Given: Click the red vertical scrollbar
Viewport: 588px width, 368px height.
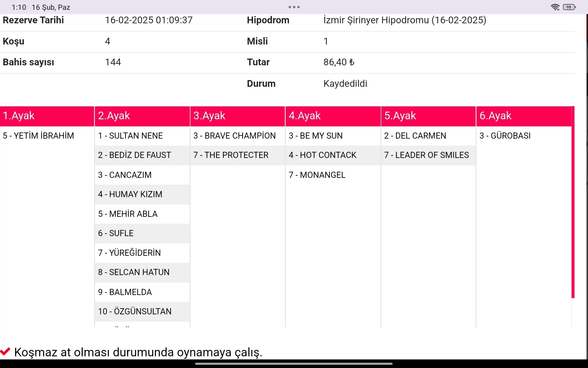Looking at the screenshot, I should (573, 202).
